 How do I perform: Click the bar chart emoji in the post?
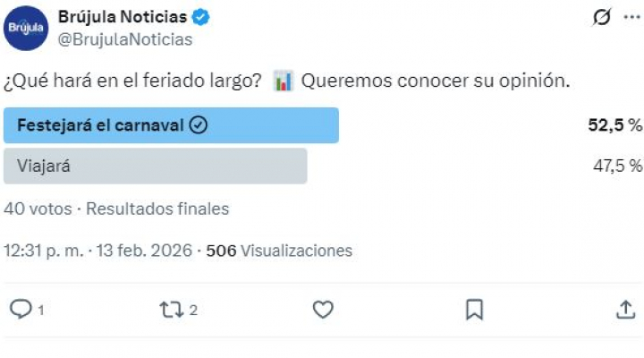[x=284, y=81]
